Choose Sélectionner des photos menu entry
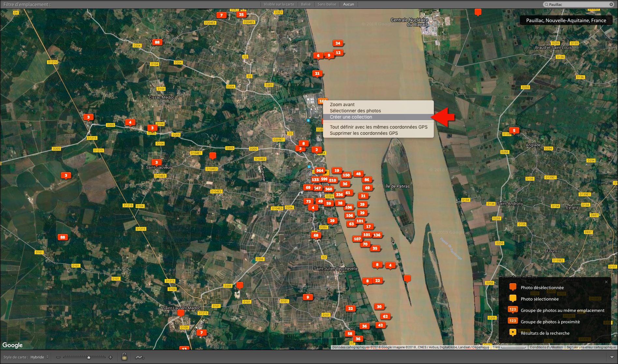This screenshot has width=618, height=364. pyautogui.click(x=378, y=111)
